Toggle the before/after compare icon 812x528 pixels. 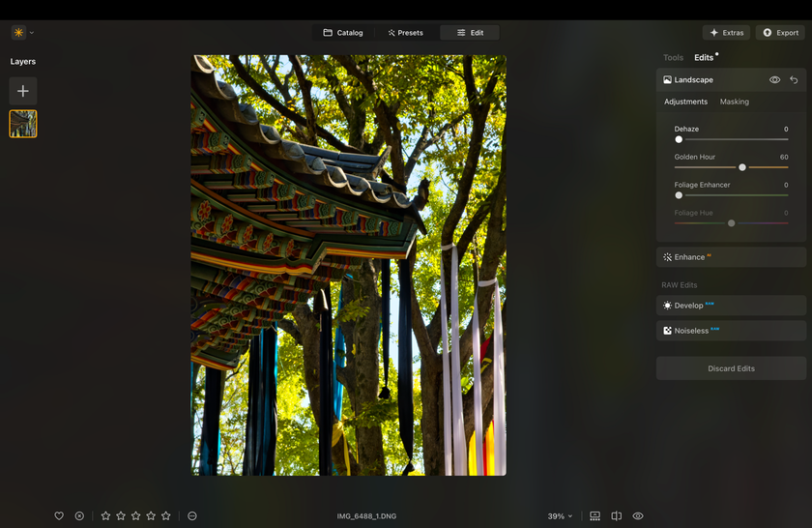point(617,516)
